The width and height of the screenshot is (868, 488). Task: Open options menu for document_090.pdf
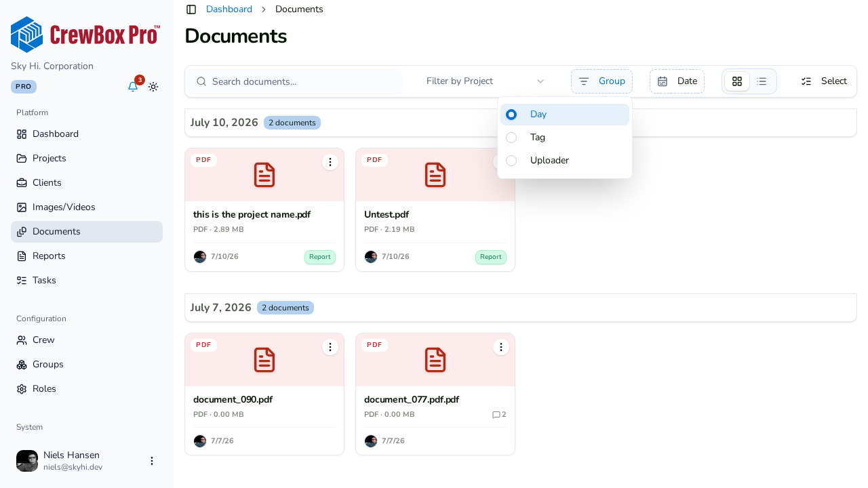click(330, 347)
